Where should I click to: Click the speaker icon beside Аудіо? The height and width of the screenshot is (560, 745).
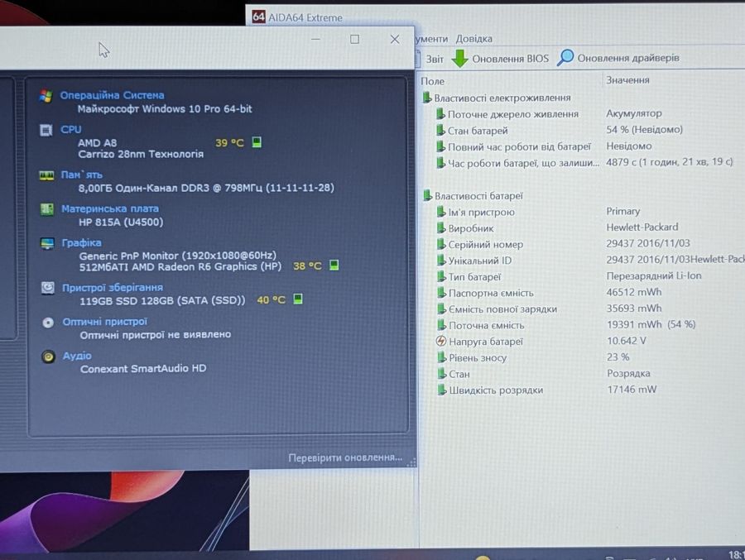pyautogui.click(x=49, y=357)
